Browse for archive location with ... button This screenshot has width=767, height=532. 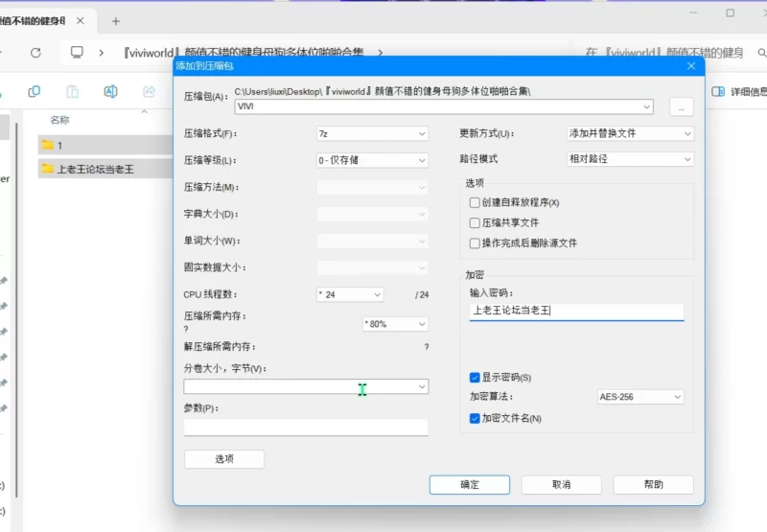681,107
